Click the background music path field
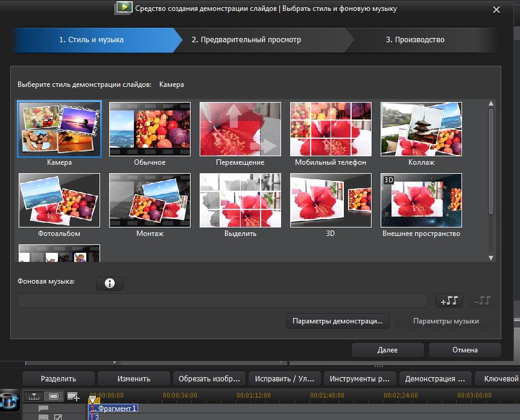Viewport: 520px width, 420px height. [222, 301]
